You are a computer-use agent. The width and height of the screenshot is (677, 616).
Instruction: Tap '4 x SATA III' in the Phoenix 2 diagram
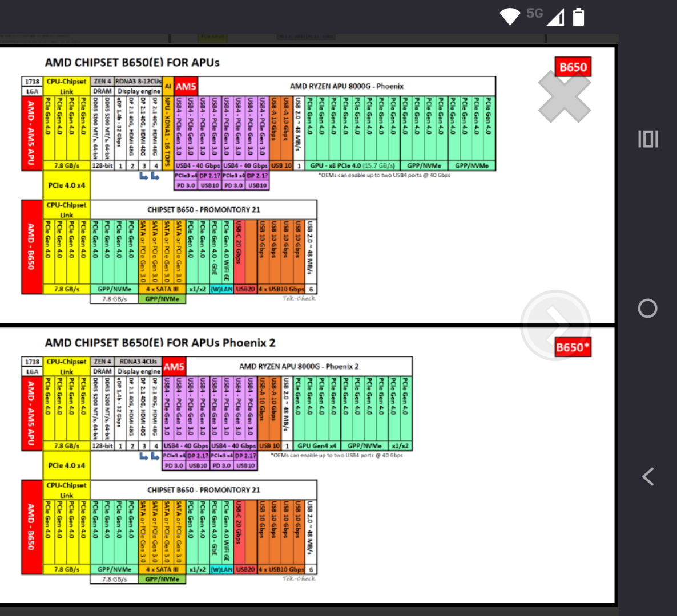click(162, 569)
